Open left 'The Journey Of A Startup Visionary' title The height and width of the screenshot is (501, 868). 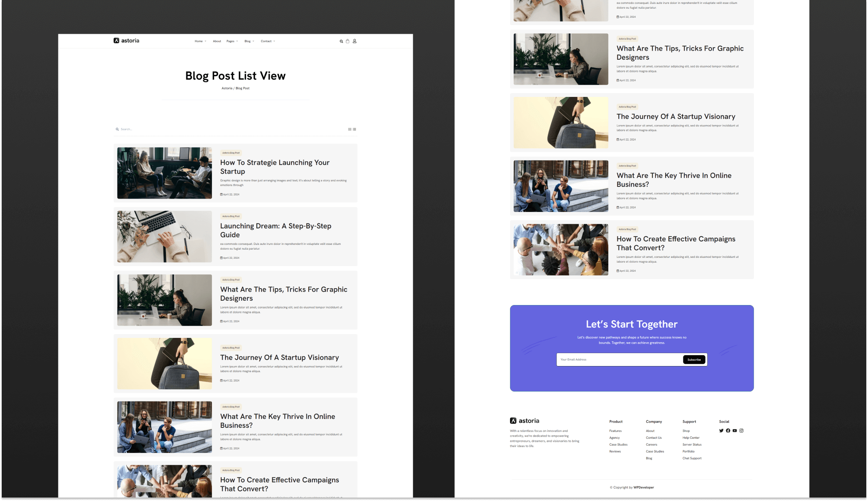pyautogui.click(x=279, y=357)
